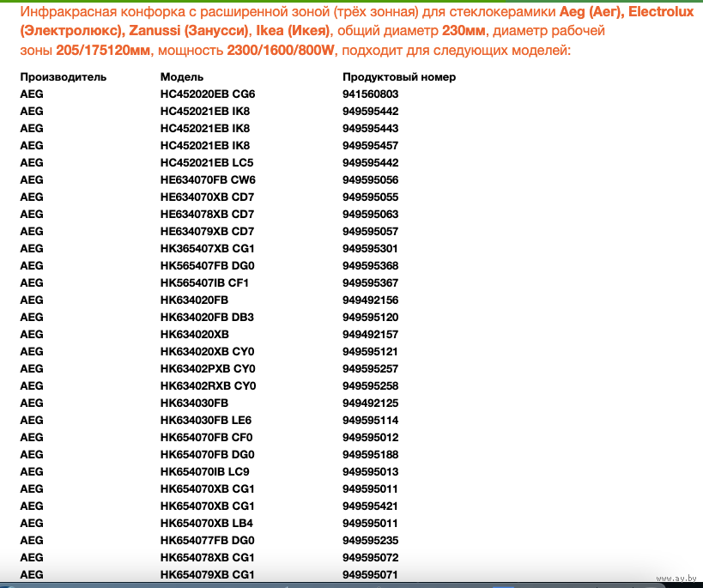Select product number "949595121"
This screenshot has width=703, height=588.
coord(370,352)
